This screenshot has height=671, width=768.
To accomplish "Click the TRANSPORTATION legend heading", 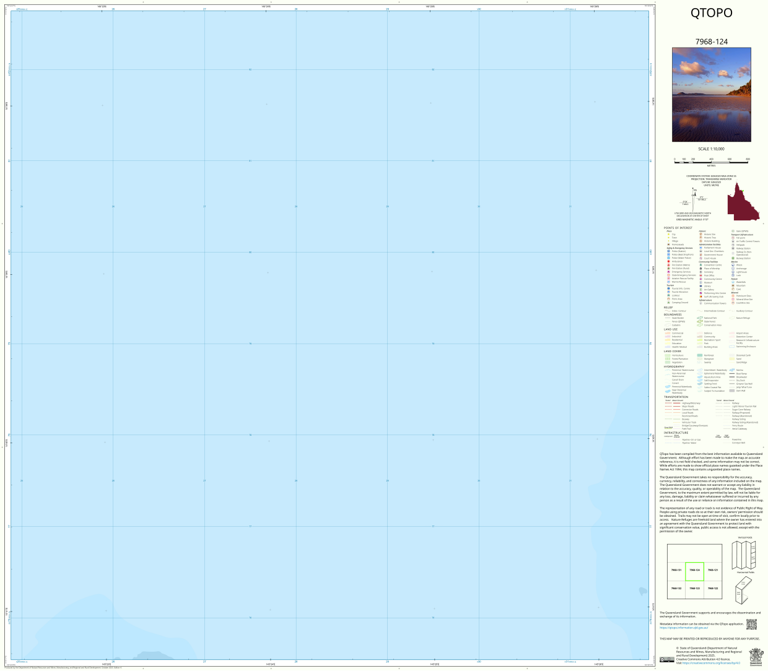I will (676, 397).
